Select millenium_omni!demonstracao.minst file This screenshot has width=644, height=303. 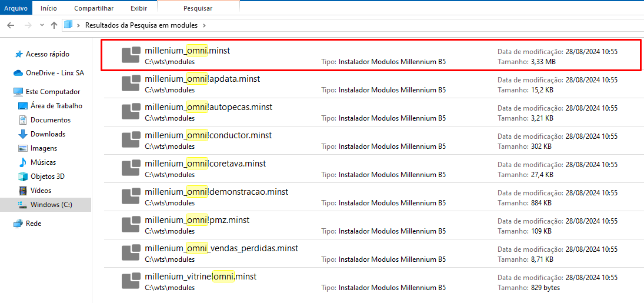216,192
